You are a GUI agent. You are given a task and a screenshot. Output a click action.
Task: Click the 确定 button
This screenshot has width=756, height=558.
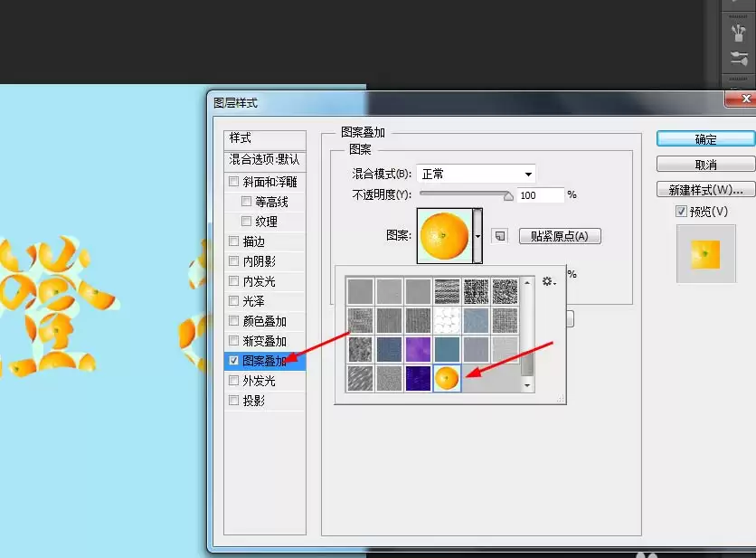(x=706, y=139)
